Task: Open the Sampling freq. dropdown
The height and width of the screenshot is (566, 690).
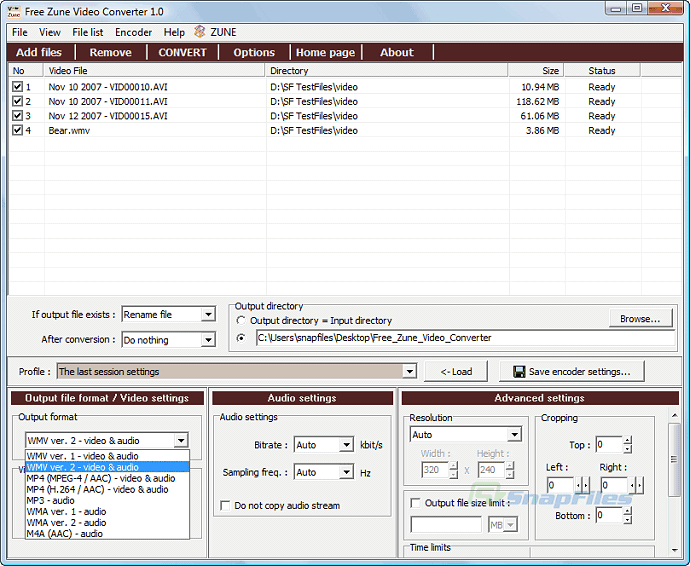Action: [347, 472]
